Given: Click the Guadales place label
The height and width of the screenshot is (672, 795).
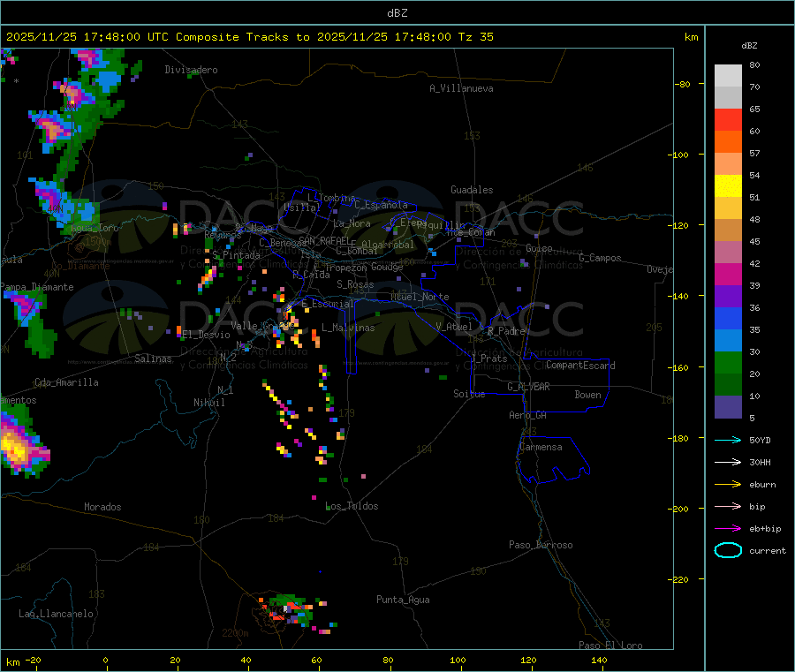Looking at the screenshot, I should [x=472, y=190].
